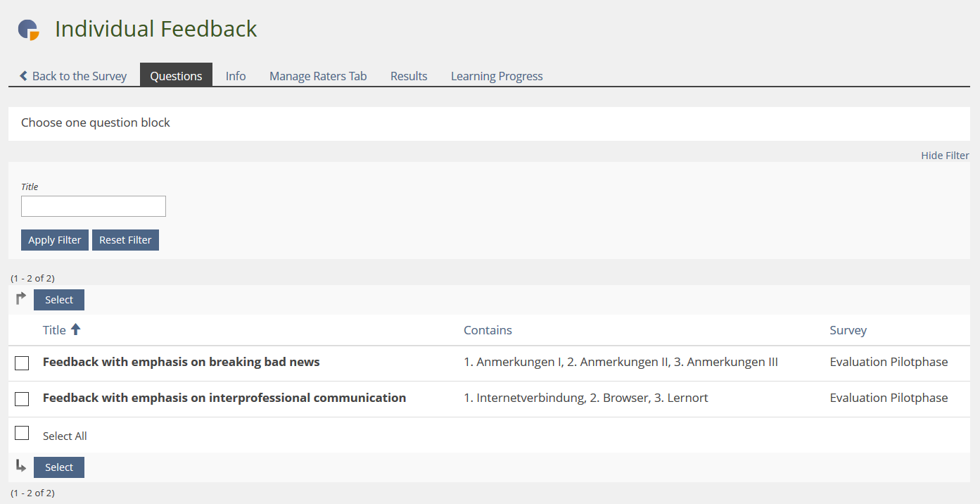Viewport: 980px width, 504px height.
Task: Click the top arrow icon beside Select
Action: (x=21, y=298)
